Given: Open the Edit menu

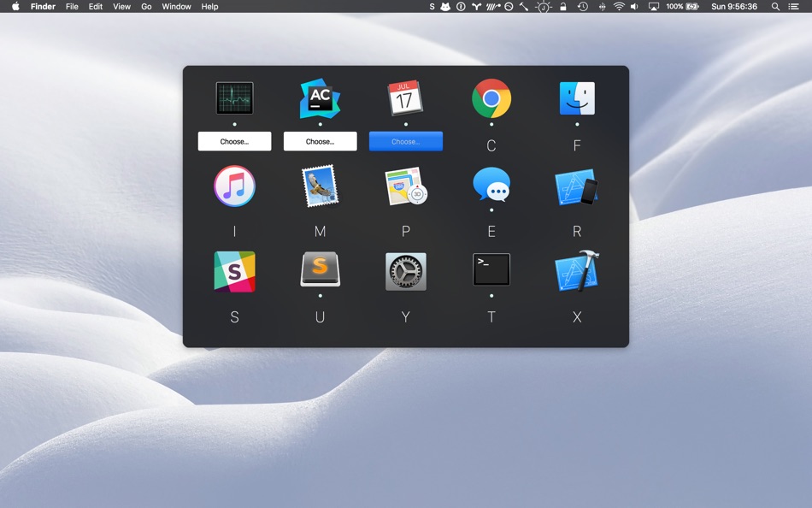Looking at the screenshot, I should pyautogui.click(x=95, y=6).
